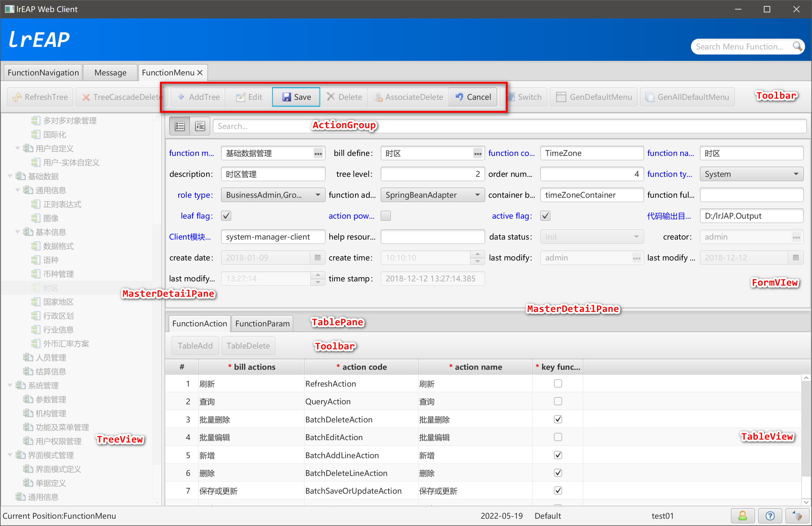
Task: Toggle the action power checkbox
Action: tap(385, 216)
